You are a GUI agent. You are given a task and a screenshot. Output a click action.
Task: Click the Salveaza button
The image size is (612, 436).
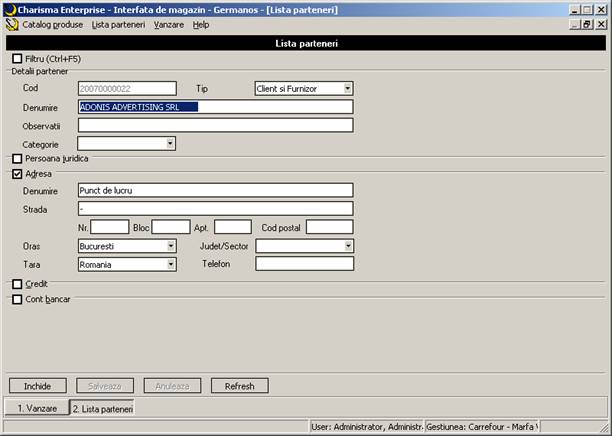(x=105, y=386)
